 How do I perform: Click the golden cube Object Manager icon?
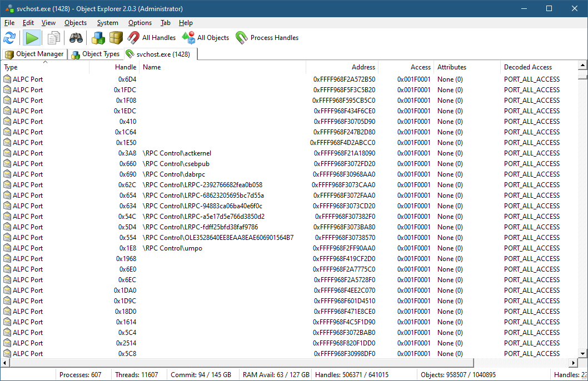tap(116, 38)
